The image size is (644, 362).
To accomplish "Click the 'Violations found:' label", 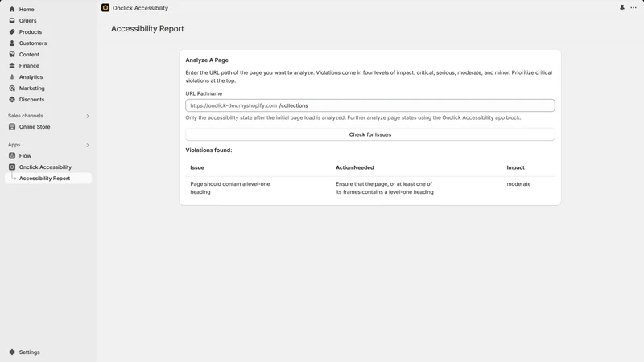I will pos(208,150).
